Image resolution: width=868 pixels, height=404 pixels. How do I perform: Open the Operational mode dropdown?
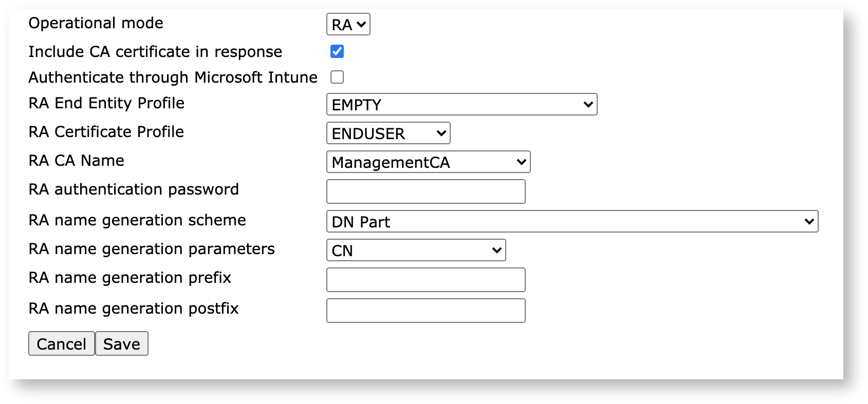pyautogui.click(x=348, y=25)
